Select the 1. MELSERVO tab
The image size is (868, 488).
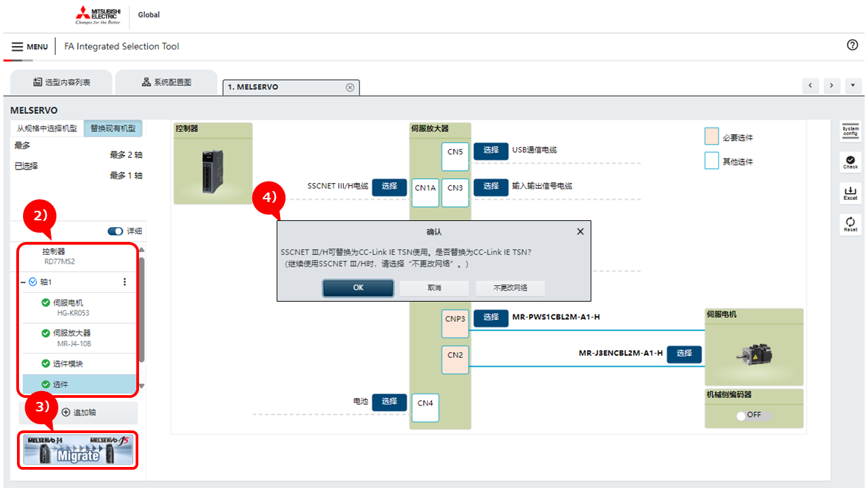[292, 87]
